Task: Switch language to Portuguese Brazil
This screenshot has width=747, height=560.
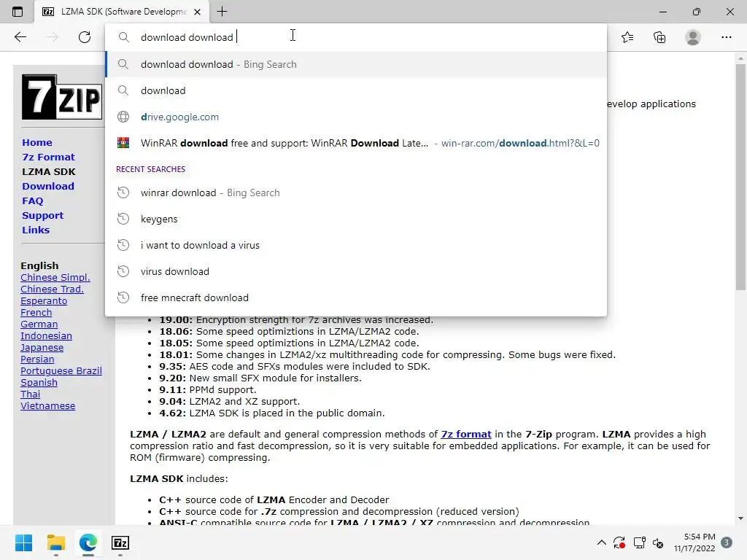Action: [x=61, y=371]
